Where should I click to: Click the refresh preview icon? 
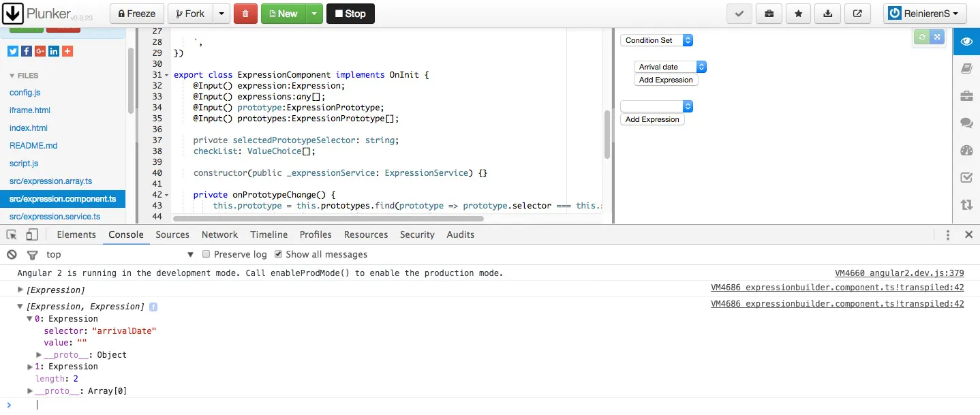(x=922, y=37)
